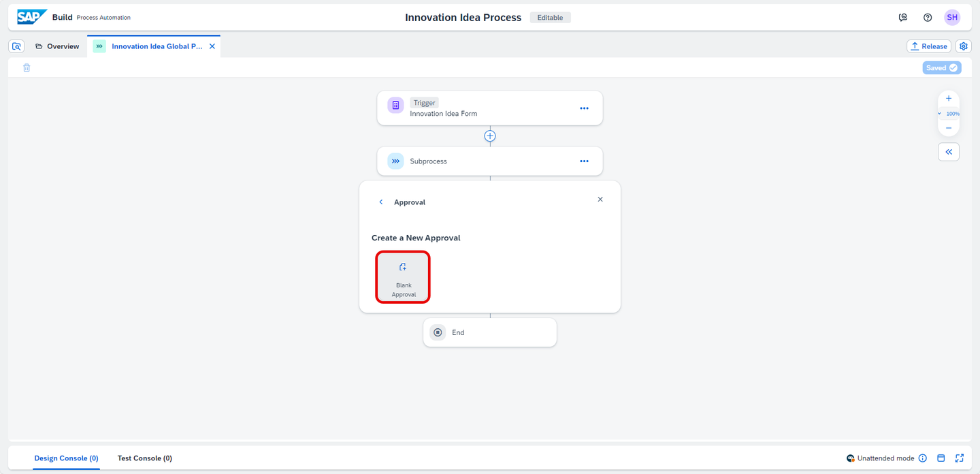
Task: Click the Release button
Action: coord(929,46)
